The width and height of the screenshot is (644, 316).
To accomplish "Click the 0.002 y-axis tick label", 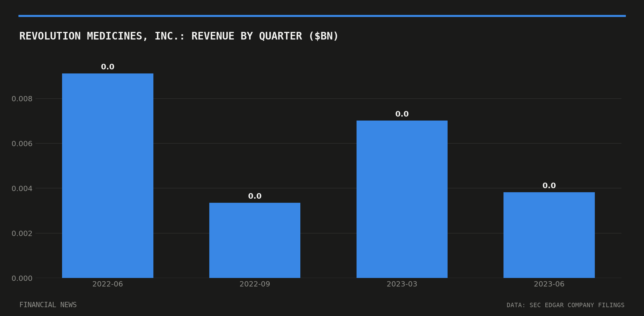I will tap(22, 233).
